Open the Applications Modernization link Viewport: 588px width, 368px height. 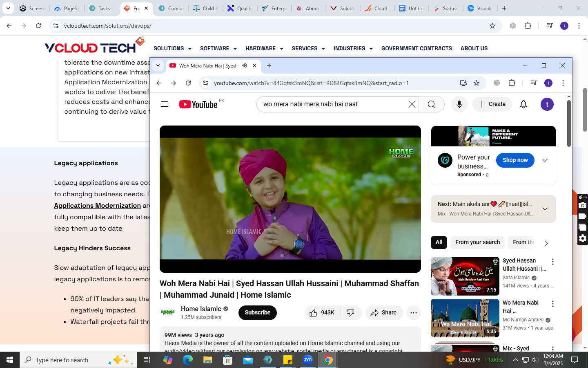coord(98,206)
